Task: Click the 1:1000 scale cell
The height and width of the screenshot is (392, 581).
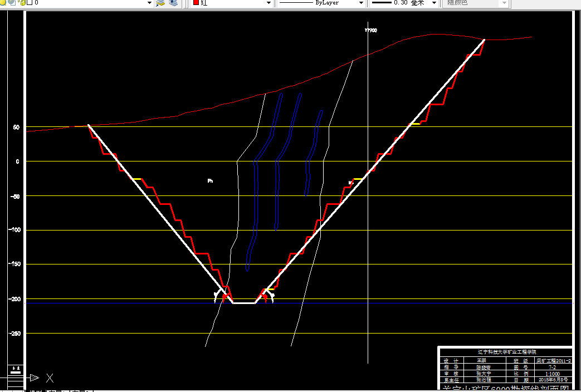Action: [x=553, y=374]
